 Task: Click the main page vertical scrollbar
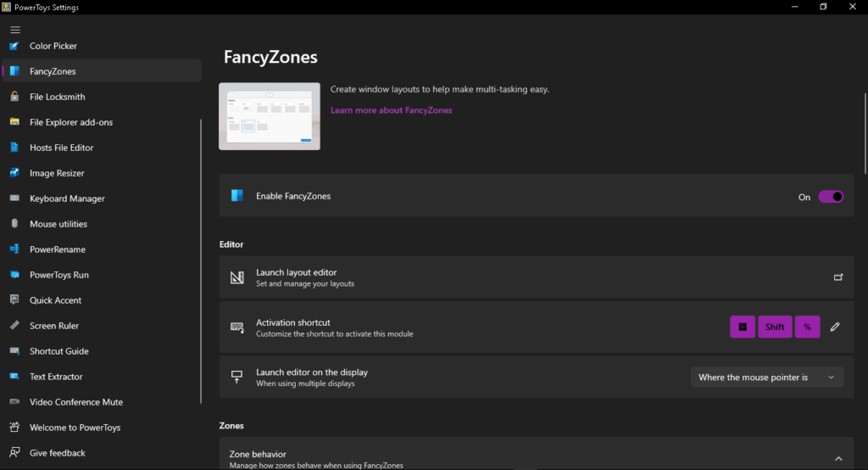865,133
